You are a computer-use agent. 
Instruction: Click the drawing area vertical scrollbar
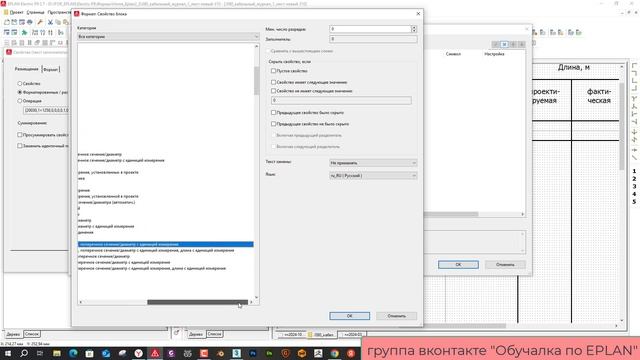tap(622, 126)
